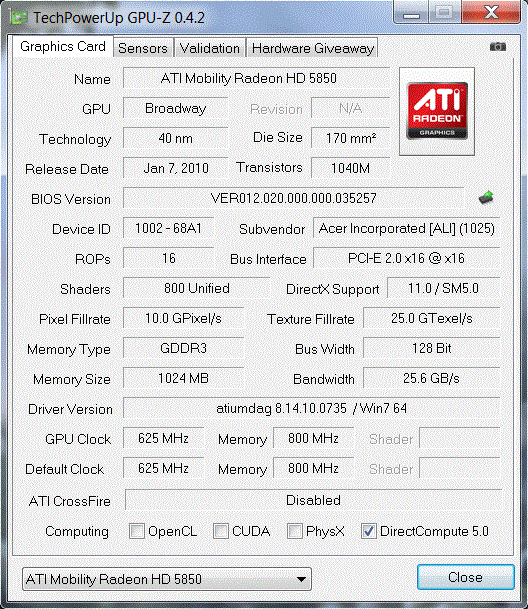The height and width of the screenshot is (609, 528).
Task: Select the Hardware Giveaway tab
Action: 312,48
